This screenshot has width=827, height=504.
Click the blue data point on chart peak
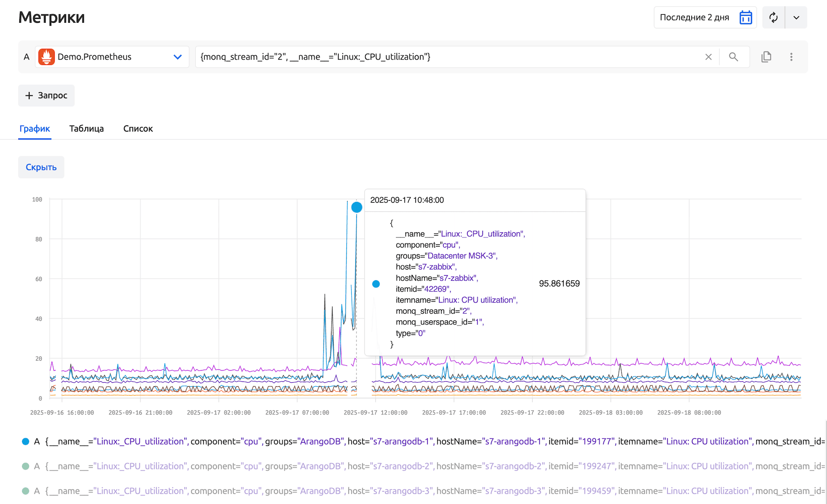coord(357,207)
